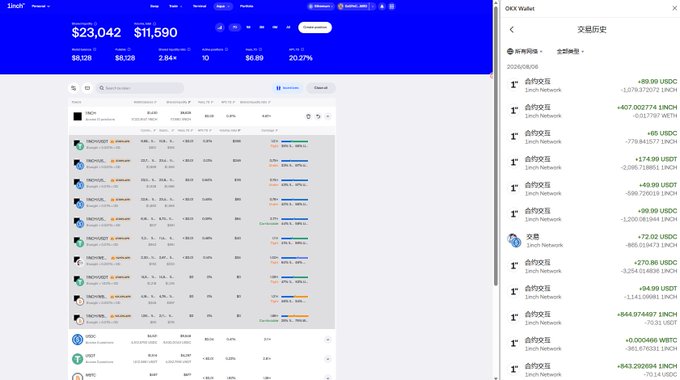The image size is (680, 380).
Task: Open the Ethereum network selector
Action: click(x=320, y=7)
